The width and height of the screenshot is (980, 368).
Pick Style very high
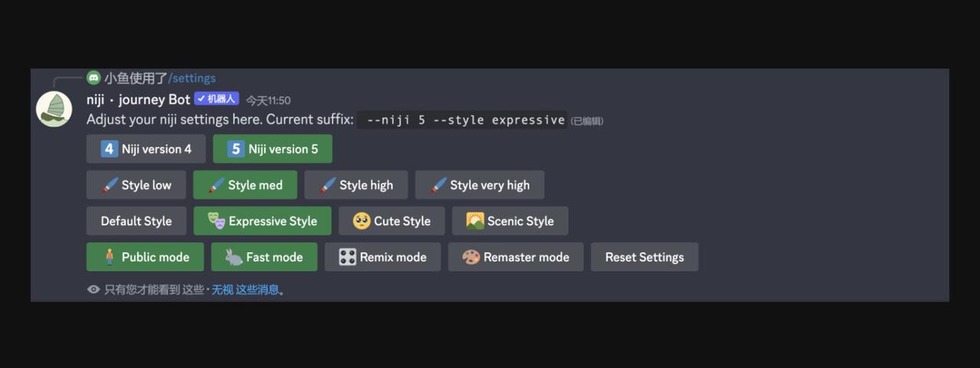pos(479,185)
